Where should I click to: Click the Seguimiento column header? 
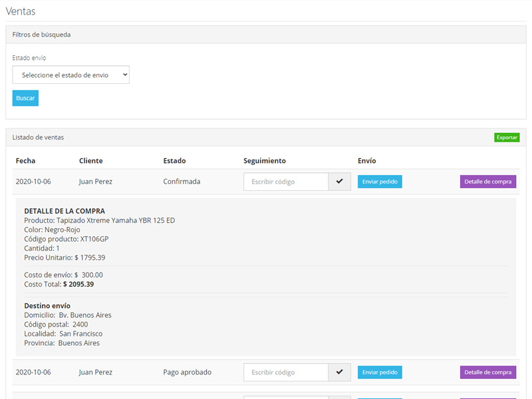tap(265, 161)
